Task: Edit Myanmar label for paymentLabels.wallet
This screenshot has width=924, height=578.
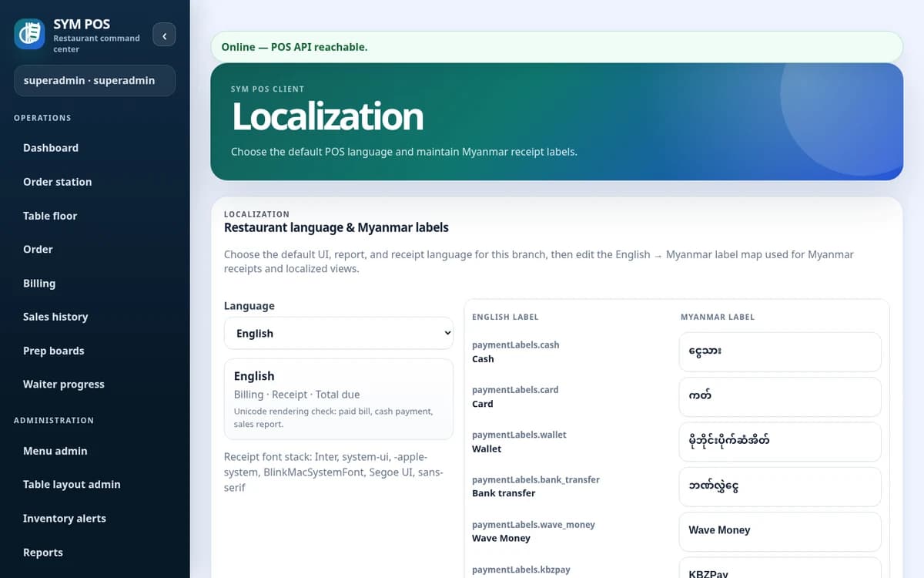Action: coord(780,442)
